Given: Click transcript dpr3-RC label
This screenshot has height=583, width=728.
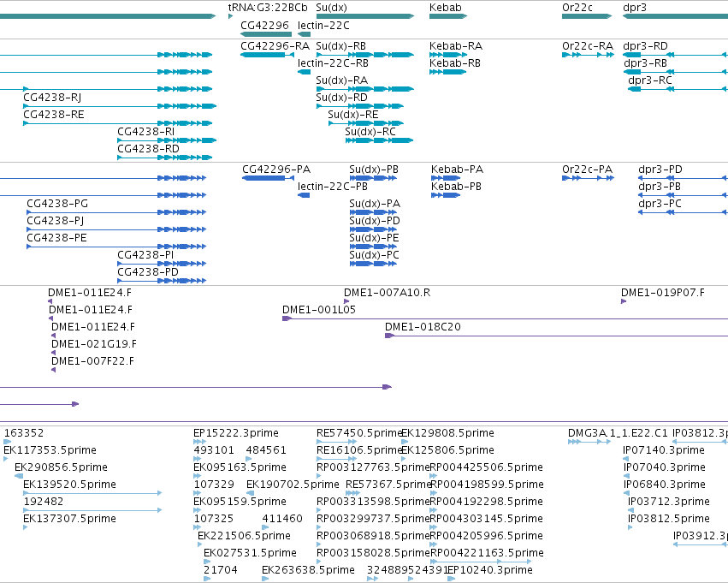Looking at the screenshot, I should [650, 80].
